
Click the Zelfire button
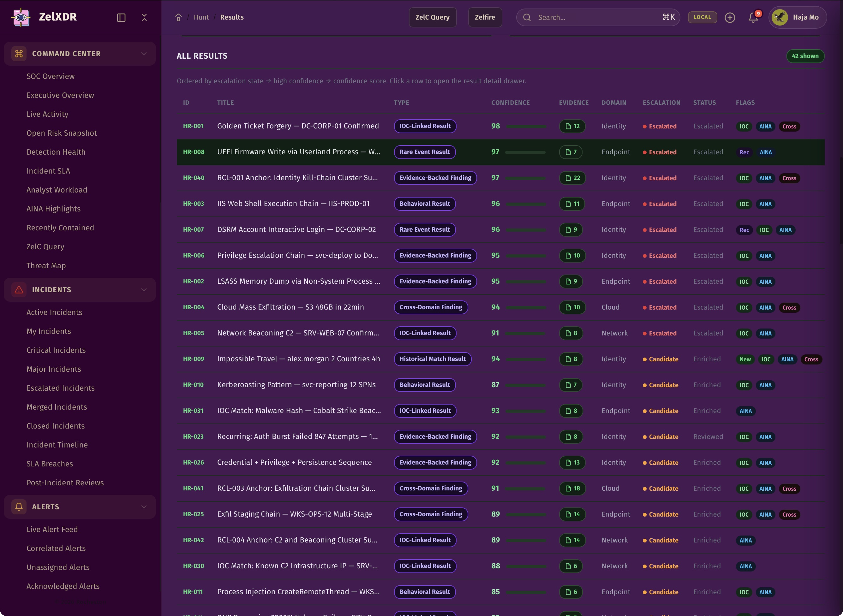pyautogui.click(x=485, y=17)
